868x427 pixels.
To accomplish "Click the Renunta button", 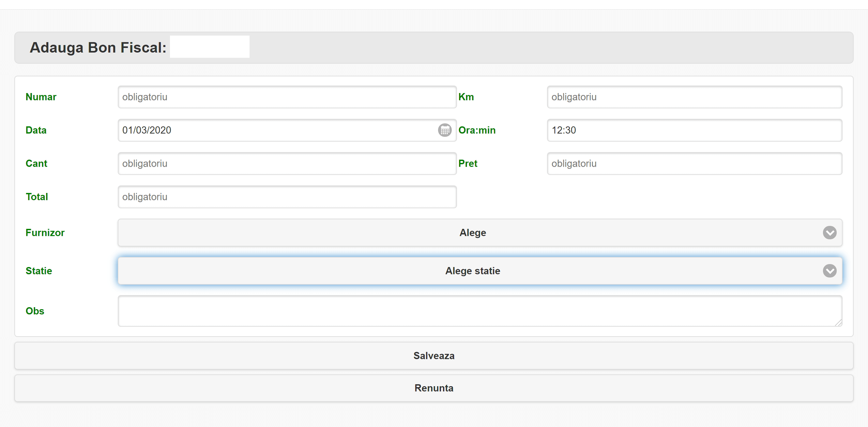I will pyautogui.click(x=434, y=388).
